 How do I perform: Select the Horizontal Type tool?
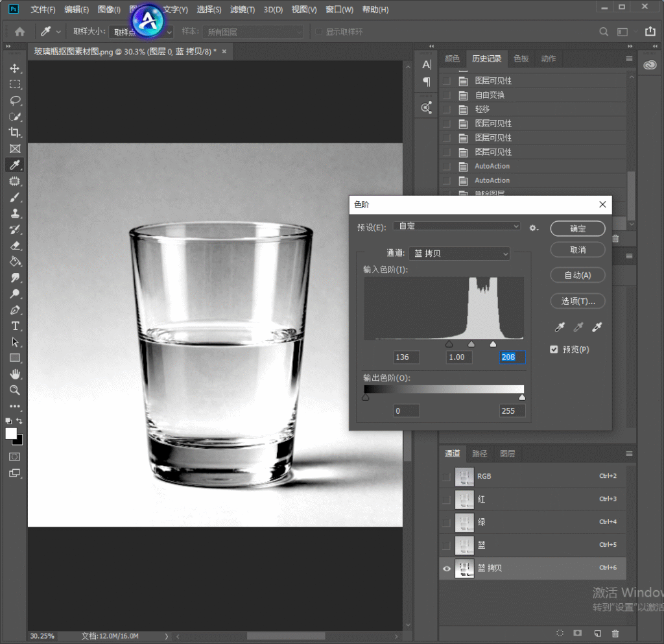15,326
